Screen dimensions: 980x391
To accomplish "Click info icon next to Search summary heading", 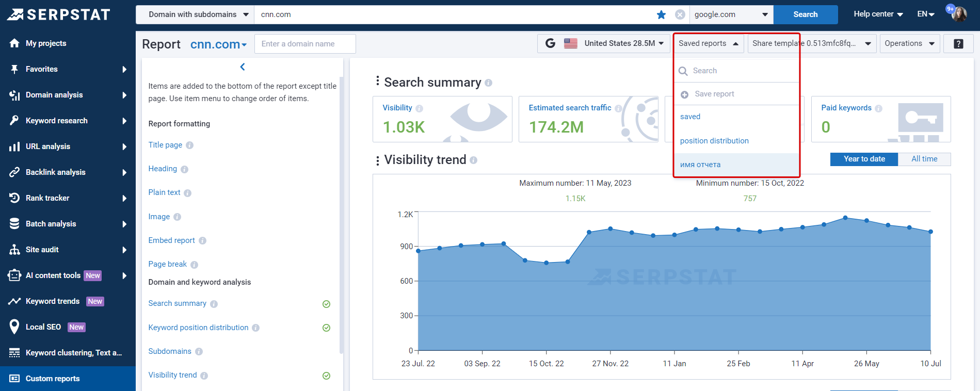I will [x=488, y=83].
